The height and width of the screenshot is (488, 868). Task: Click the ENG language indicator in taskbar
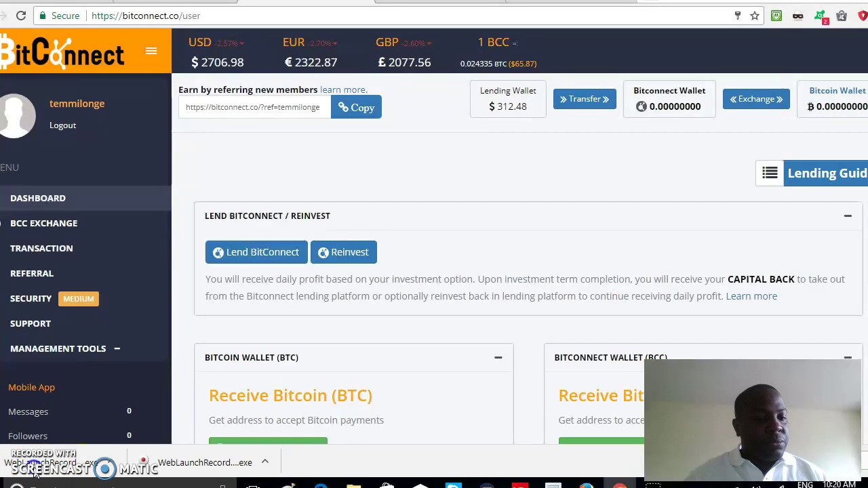805,485
